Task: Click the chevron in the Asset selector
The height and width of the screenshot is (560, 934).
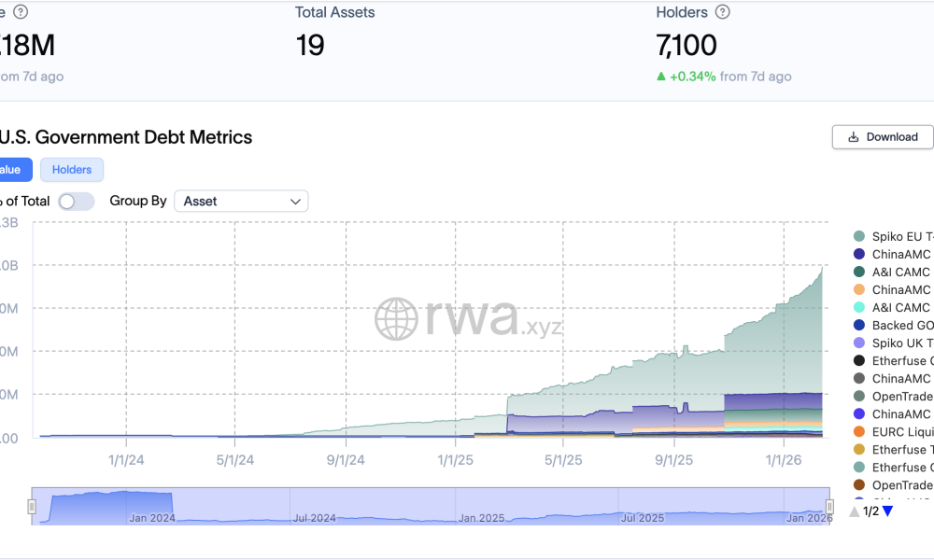Action: 295,201
